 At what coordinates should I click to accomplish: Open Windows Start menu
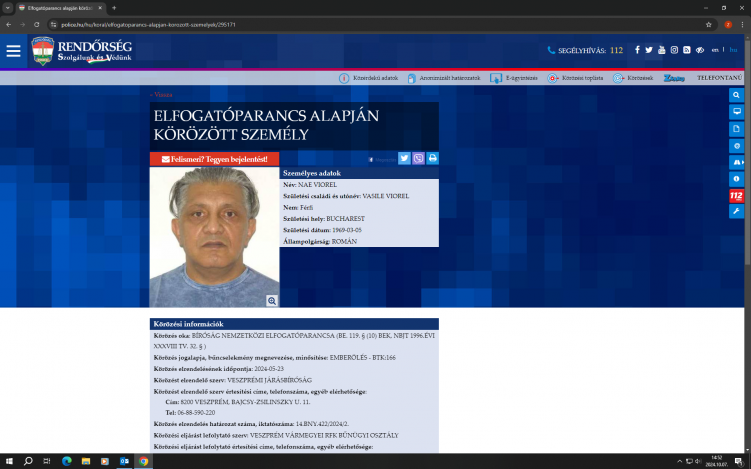click(x=9, y=461)
